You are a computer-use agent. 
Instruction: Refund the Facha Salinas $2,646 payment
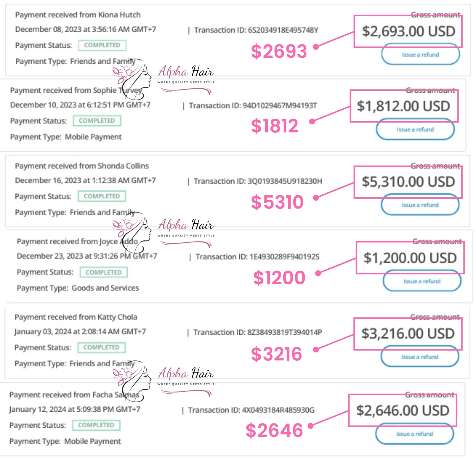(415, 434)
